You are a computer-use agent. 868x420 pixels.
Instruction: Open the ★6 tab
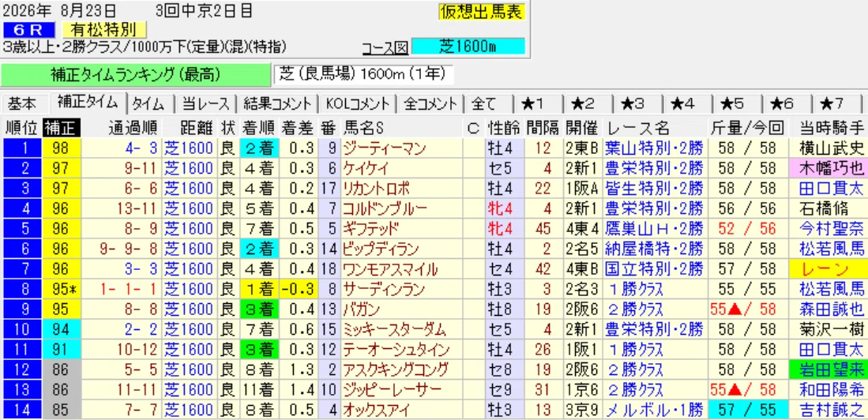[x=782, y=103]
